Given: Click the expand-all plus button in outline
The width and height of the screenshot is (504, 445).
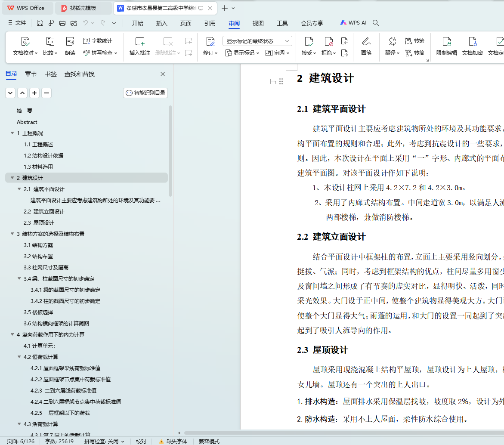Looking at the screenshot, I should click(34, 93).
